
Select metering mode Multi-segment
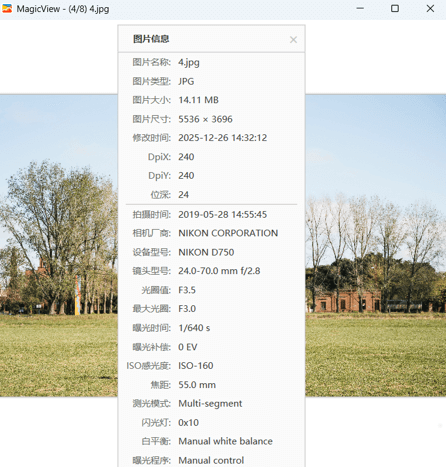click(210, 404)
